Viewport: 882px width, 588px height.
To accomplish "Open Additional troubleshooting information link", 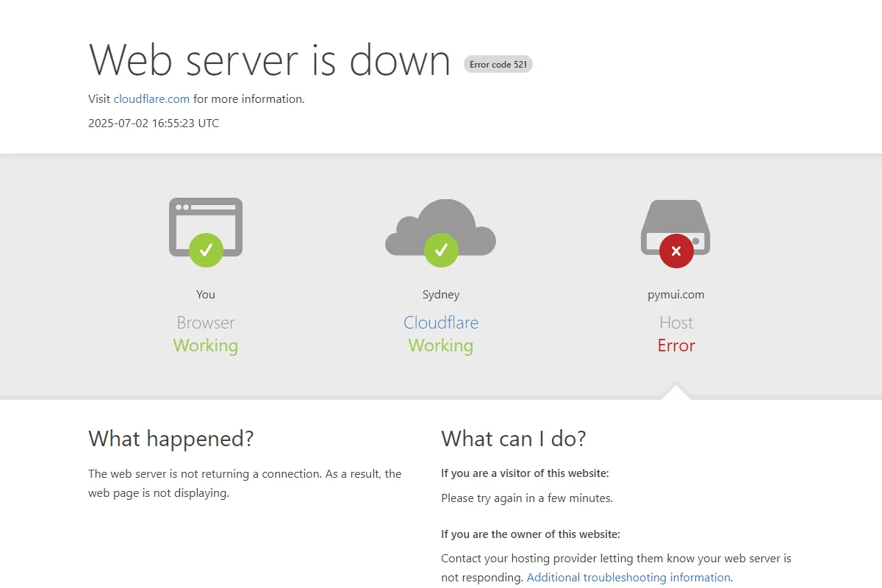I will tap(628, 578).
